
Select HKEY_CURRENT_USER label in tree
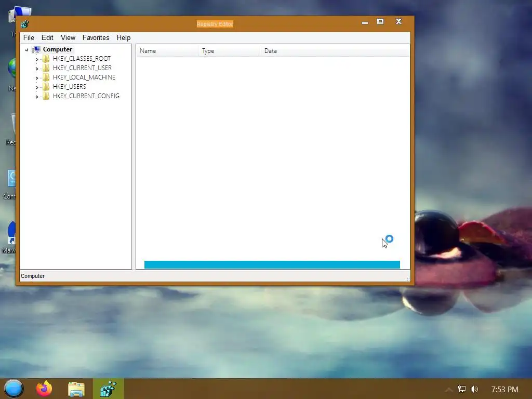(82, 68)
